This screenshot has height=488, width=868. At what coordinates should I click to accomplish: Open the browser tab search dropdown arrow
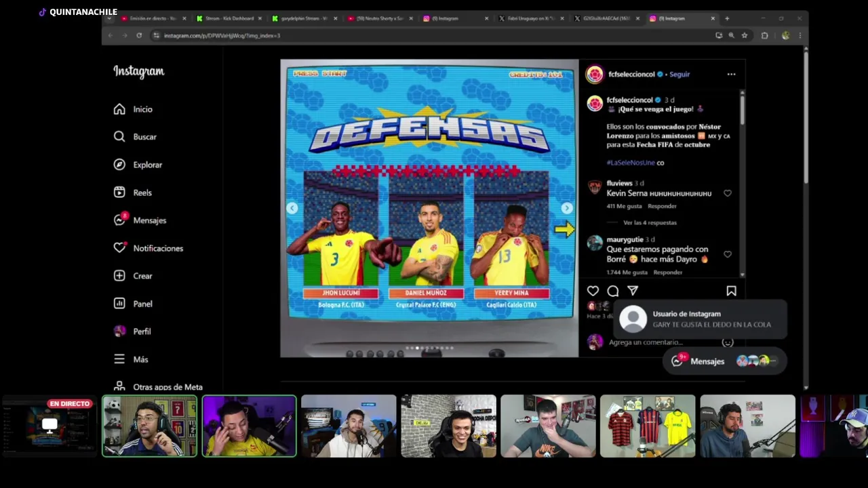coord(109,18)
